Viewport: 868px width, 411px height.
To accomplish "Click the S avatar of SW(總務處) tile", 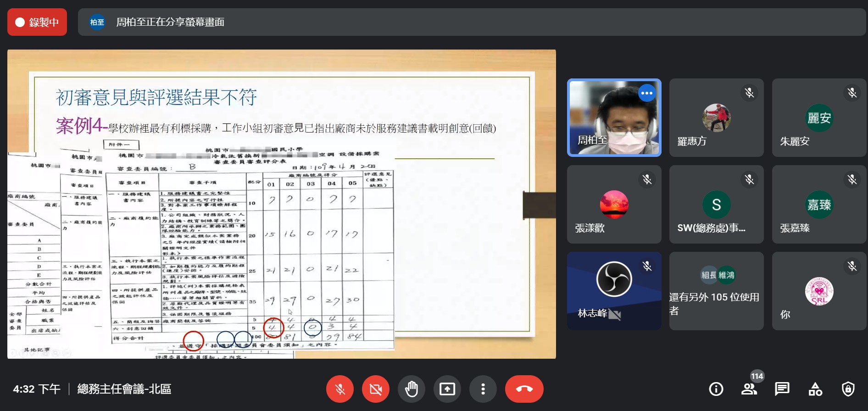I will pyautogui.click(x=716, y=205).
